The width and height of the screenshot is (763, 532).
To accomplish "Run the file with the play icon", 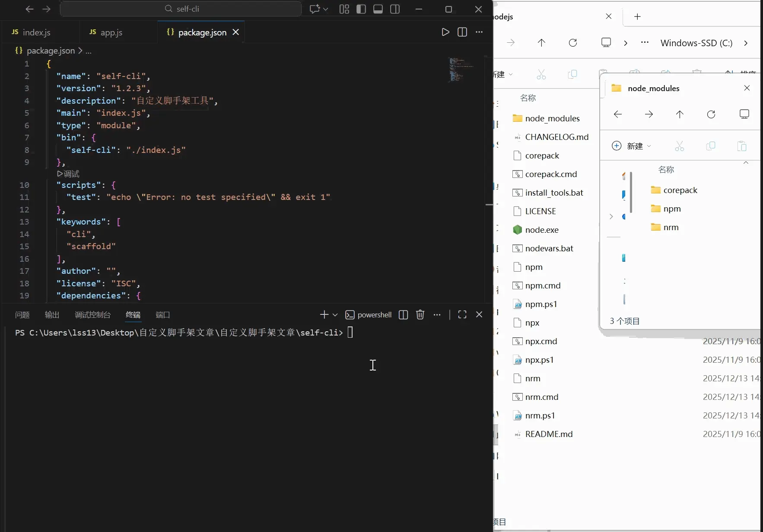I will (445, 32).
